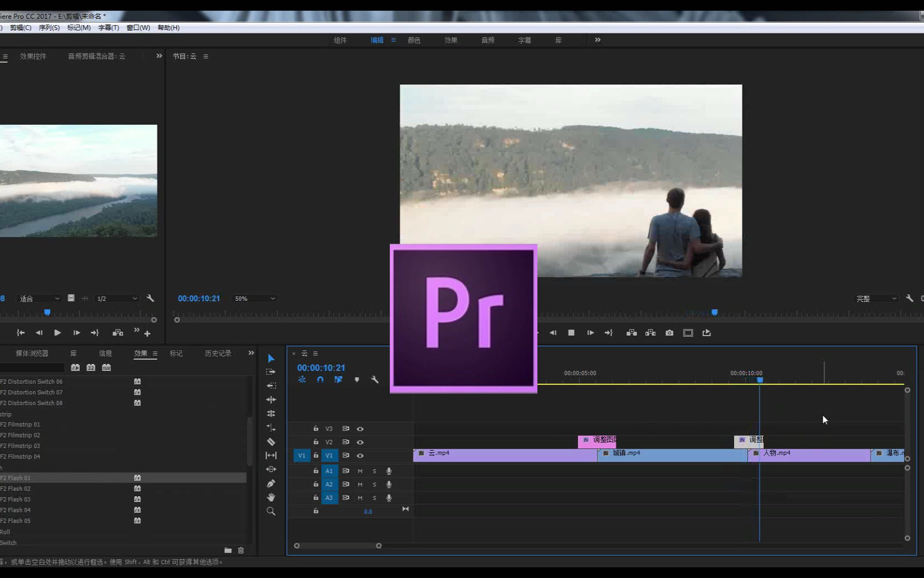This screenshot has width=924, height=578.
Task: Switch to 颜色 workspace
Action: 414,40
